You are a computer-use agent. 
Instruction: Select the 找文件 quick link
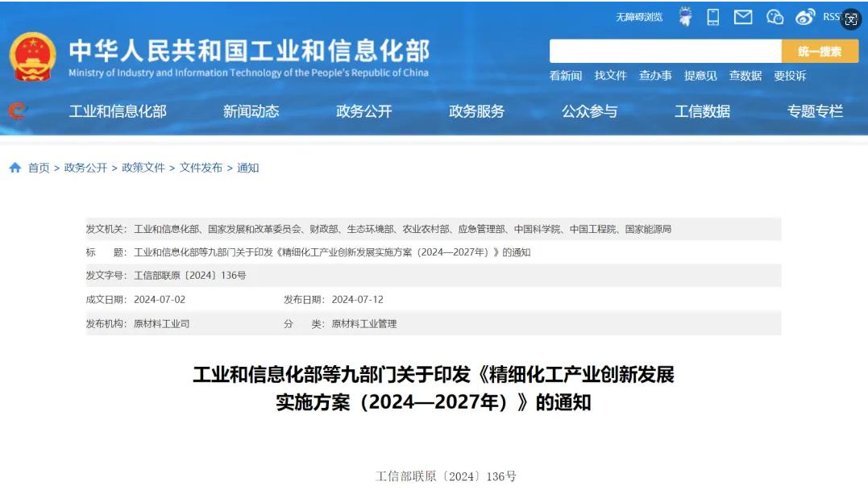[x=610, y=76]
